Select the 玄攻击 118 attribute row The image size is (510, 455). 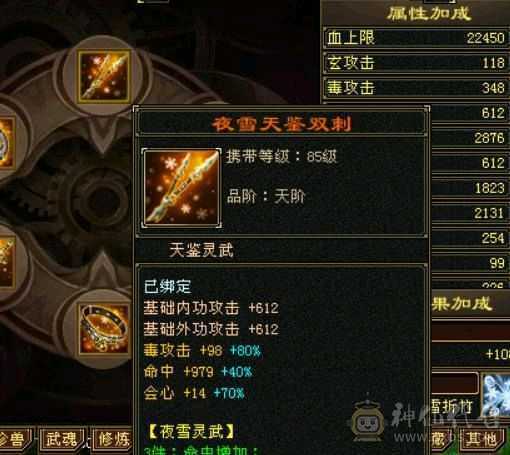coord(416,63)
